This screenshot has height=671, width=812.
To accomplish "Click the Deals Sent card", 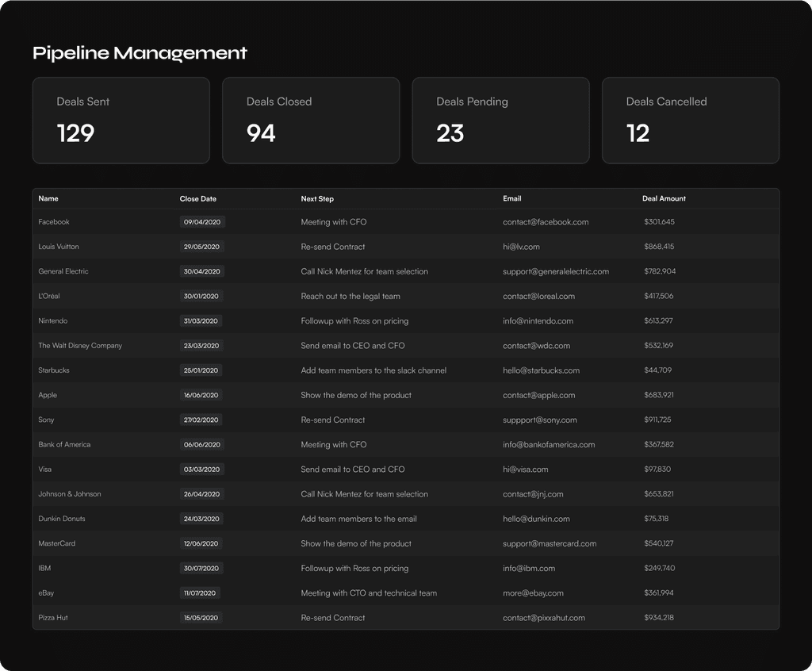I will tap(121, 121).
